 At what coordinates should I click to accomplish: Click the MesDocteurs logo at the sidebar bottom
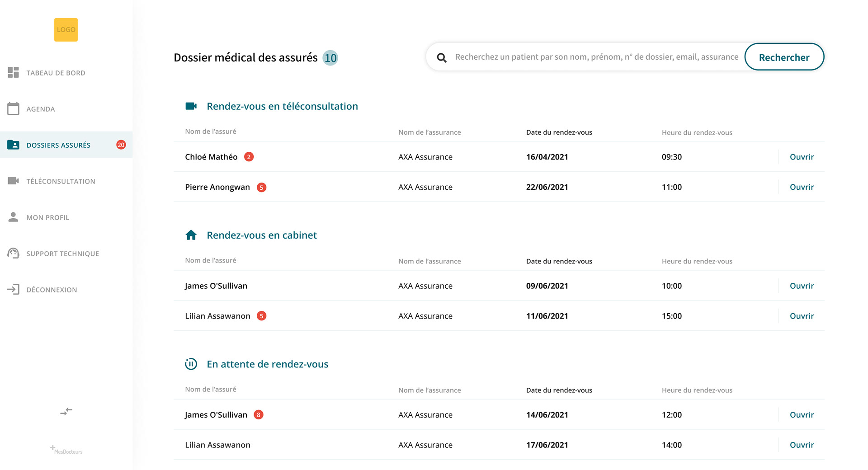[x=66, y=450]
